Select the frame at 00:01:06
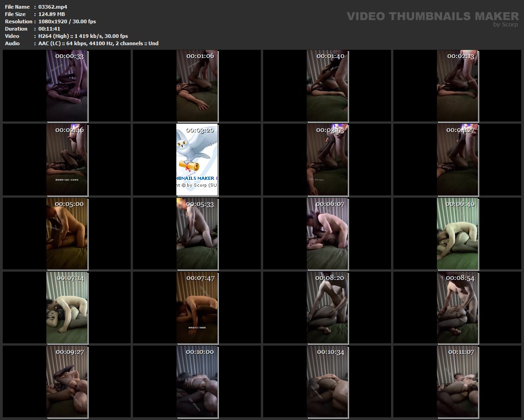Viewport: 524px width, 420px height. tap(197, 86)
